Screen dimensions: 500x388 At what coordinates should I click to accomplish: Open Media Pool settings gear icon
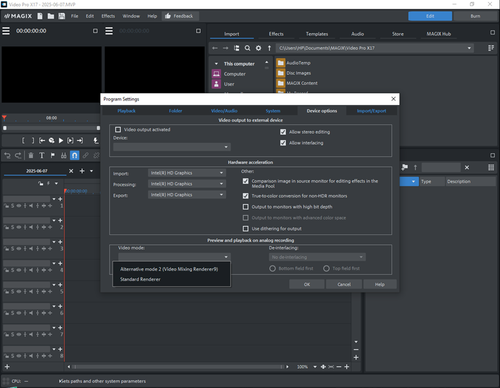(x=258, y=48)
